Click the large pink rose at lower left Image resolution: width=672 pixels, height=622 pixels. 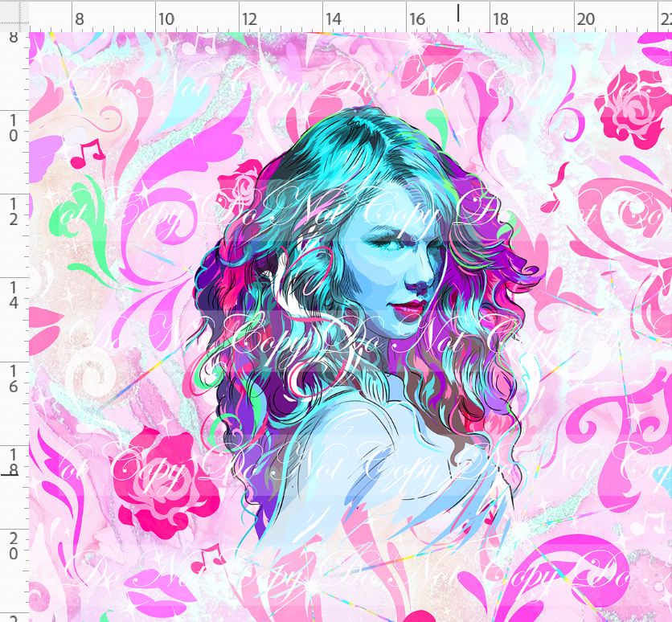pos(165,482)
